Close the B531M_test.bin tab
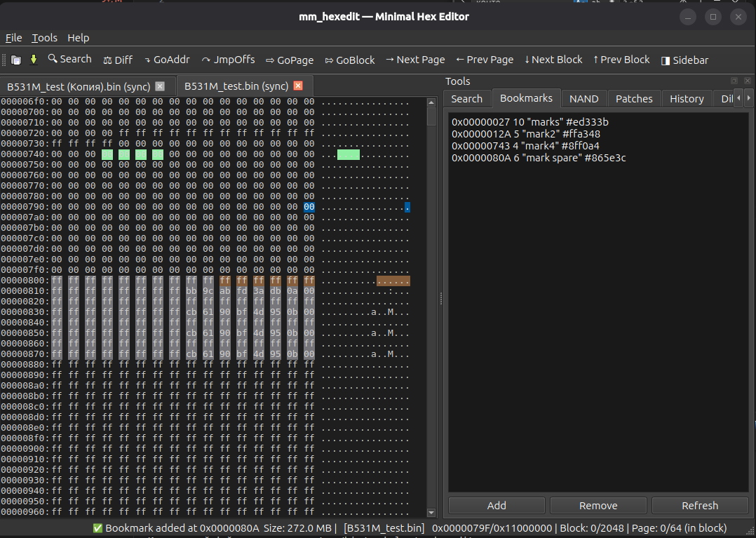Image resolution: width=756 pixels, height=538 pixels. pos(298,86)
